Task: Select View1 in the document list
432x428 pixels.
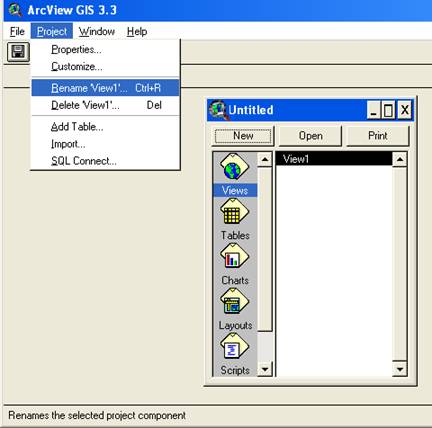Action: 334,159
